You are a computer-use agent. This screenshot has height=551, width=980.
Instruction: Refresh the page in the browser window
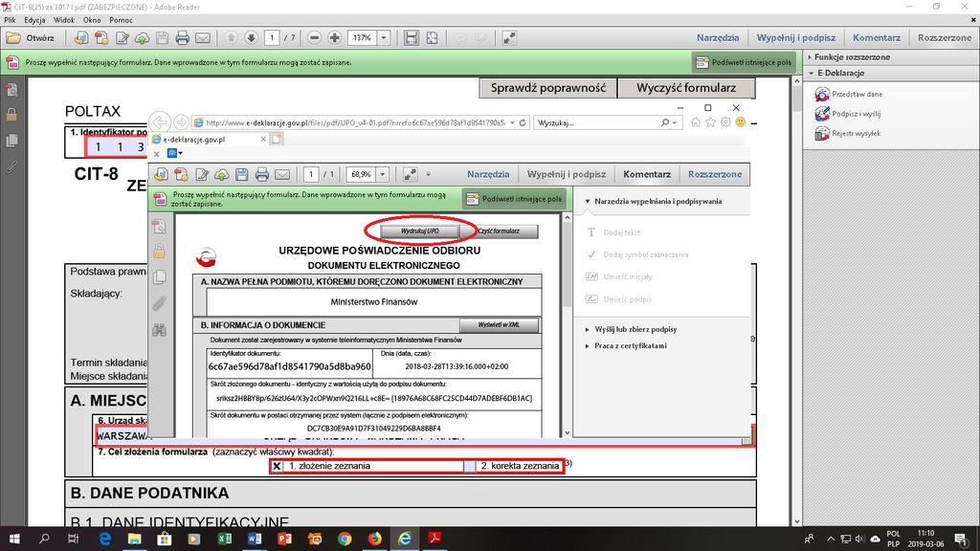523,123
